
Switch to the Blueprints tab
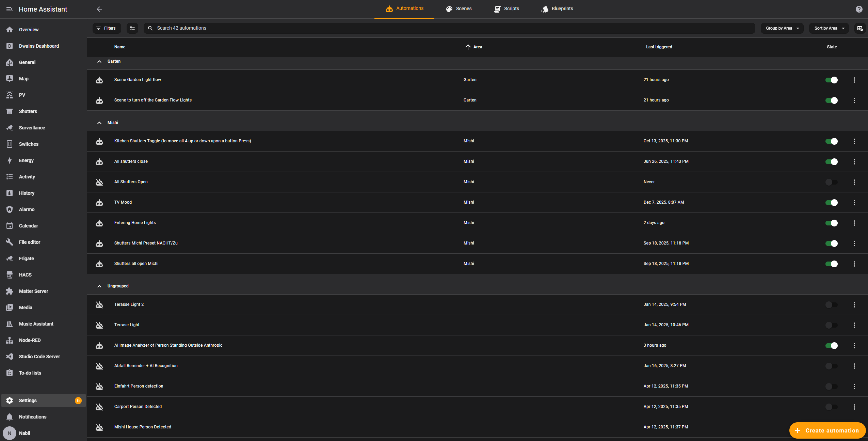[557, 9]
